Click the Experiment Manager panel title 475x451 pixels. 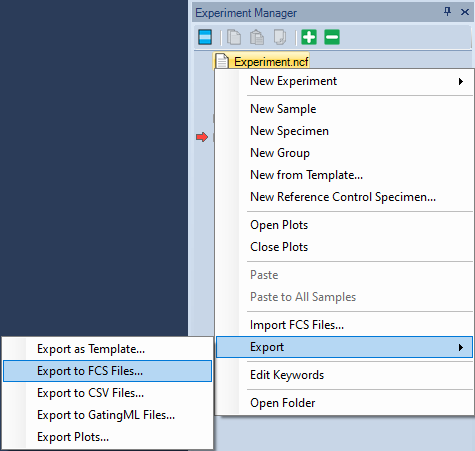pos(246,13)
